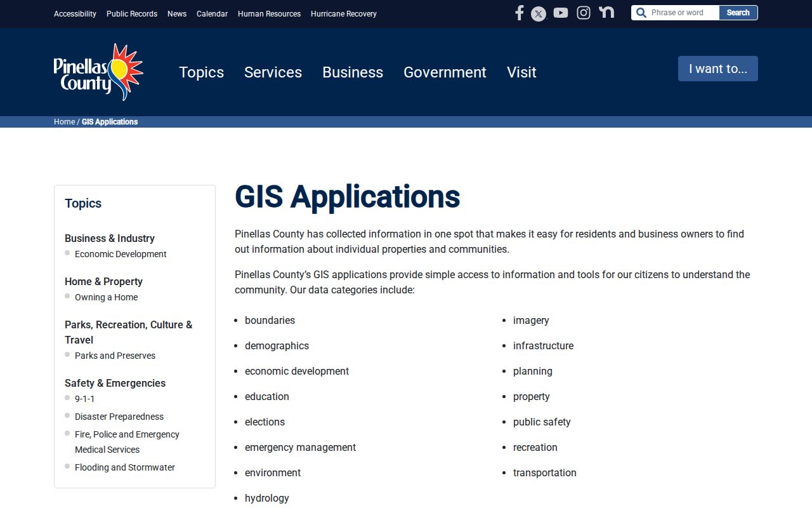
Task: Open Economic Development in sidebar
Action: pos(121,254)
